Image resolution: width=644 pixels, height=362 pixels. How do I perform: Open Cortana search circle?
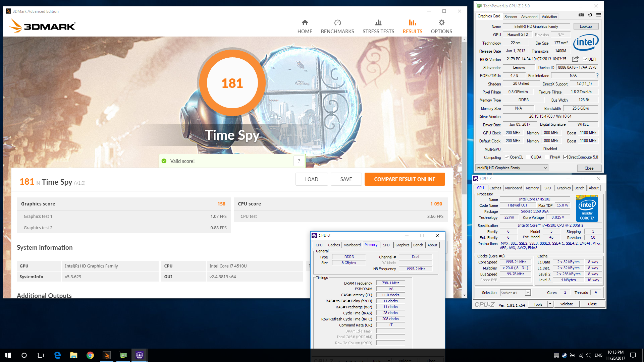coord(24,355)
